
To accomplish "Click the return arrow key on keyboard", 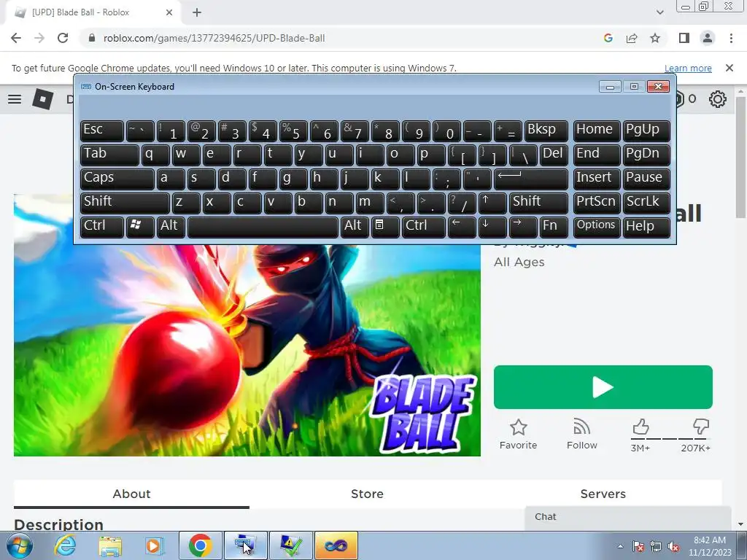I will (531, 178).
